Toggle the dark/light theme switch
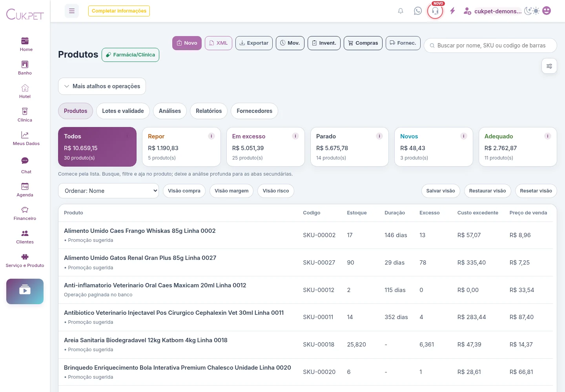565x392 pixels. coord(532,11)
